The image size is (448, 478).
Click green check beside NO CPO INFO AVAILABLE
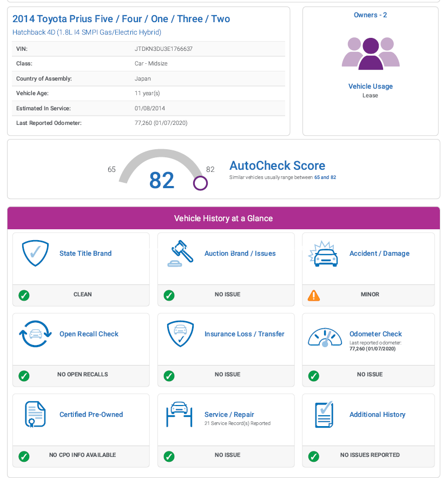pos(24,456)
